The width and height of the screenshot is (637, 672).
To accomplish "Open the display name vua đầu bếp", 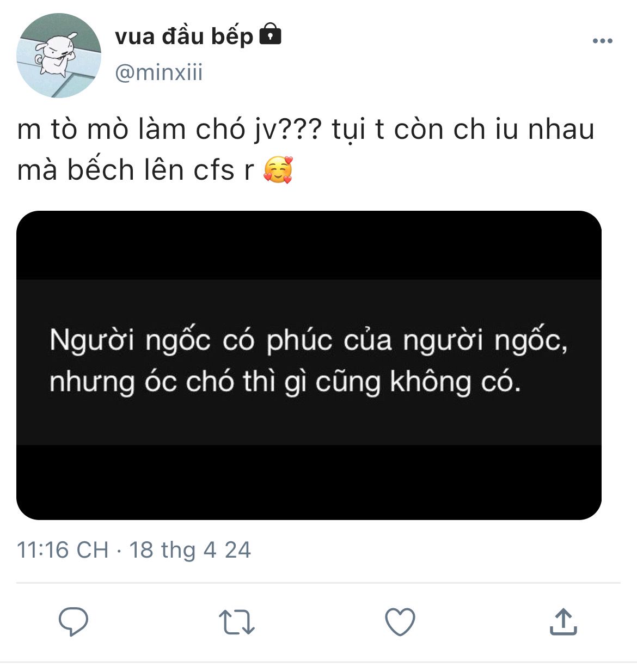I will pyautogui.click(x=184, y=36).
